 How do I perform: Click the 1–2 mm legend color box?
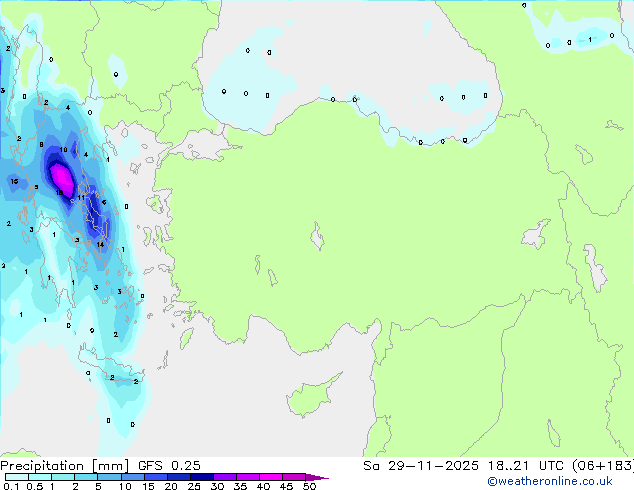coord(63,477)
